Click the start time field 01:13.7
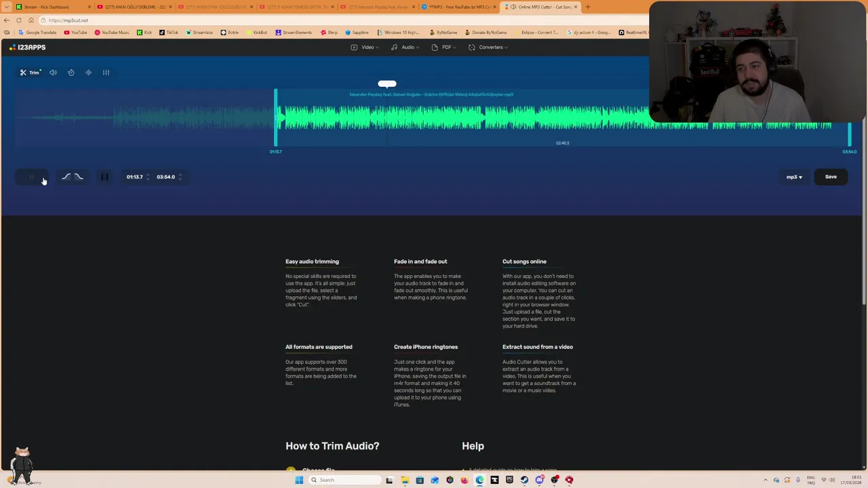868x488 pixels. [x=134, y=177]
